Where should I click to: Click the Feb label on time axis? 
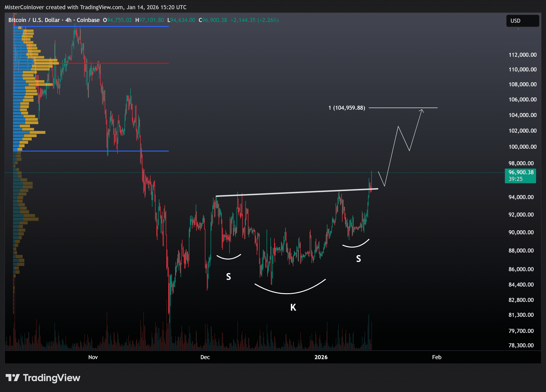click(x=437, y=357)
